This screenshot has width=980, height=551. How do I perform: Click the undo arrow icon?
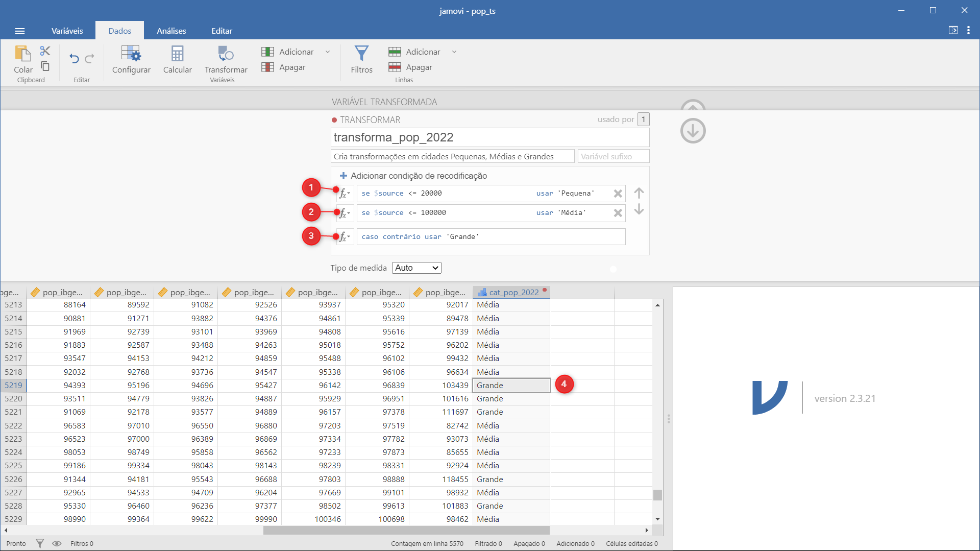point(74,59)
